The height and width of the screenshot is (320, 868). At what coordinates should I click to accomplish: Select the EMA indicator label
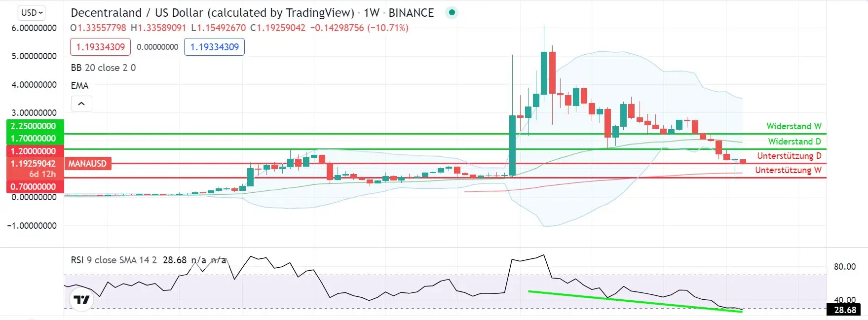click(x=79, y=86)
